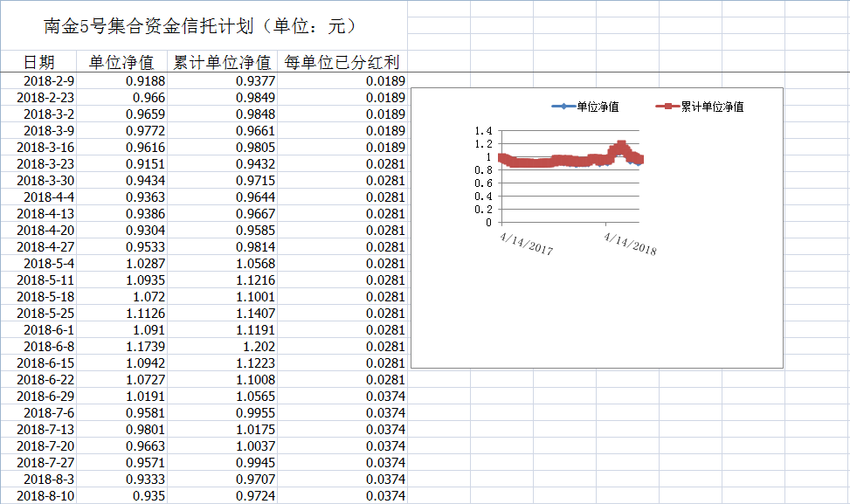Screen dimensions: 850x504
Task: Select unit net value cell 1.0287
Action: [x=122, y=264]
